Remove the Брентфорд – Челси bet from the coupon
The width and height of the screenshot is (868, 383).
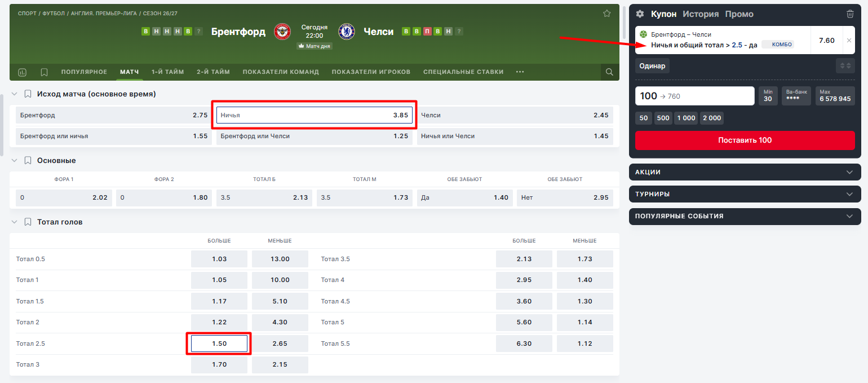pyautogui.click(x=849, y=41)
